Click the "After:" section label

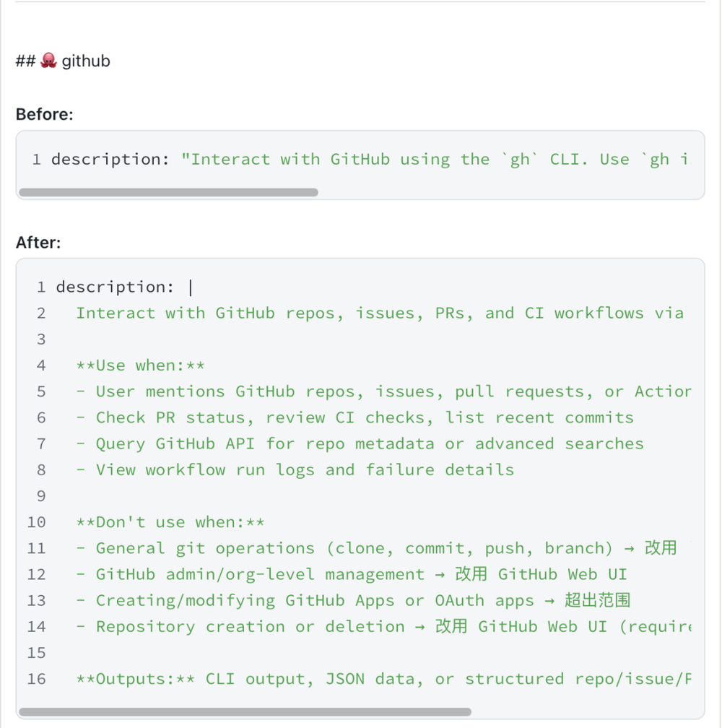click(38, 243)
